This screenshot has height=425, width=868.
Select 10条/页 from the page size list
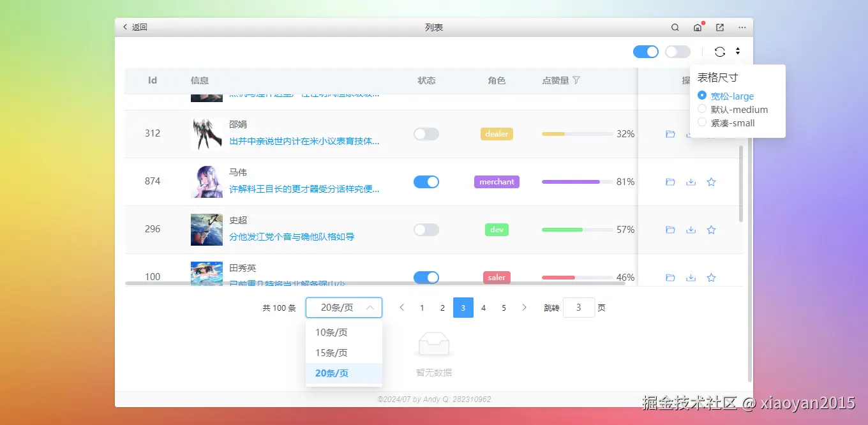[x=331, y=332]
